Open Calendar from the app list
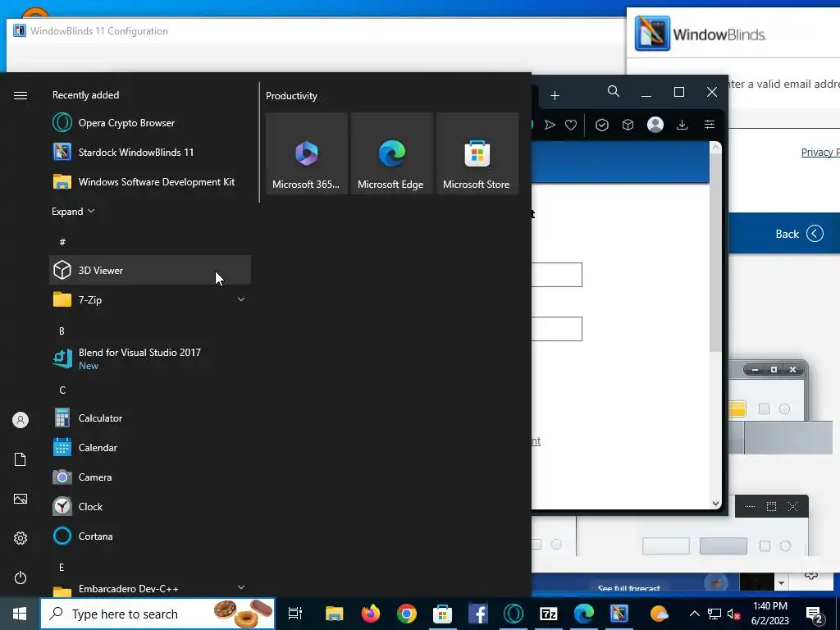 (150, 447)
